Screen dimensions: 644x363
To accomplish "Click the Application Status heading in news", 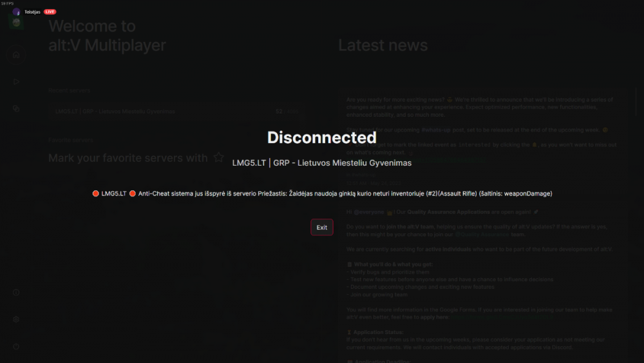I will point(378,332).
